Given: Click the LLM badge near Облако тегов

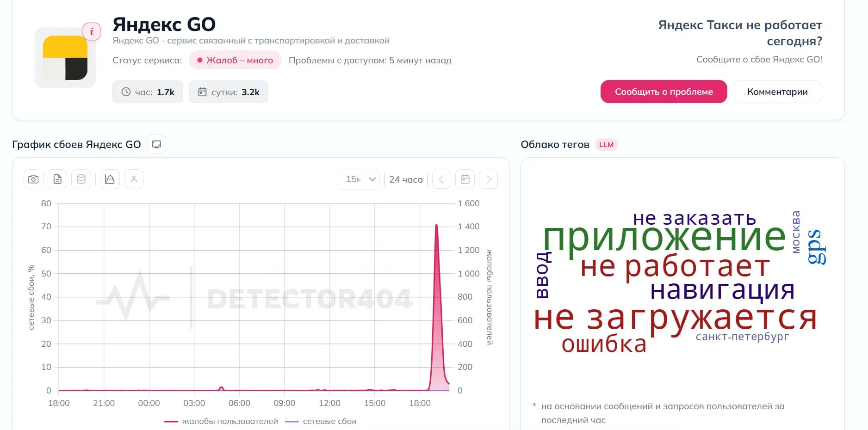Looking at the screenshot, I should 606,145.
